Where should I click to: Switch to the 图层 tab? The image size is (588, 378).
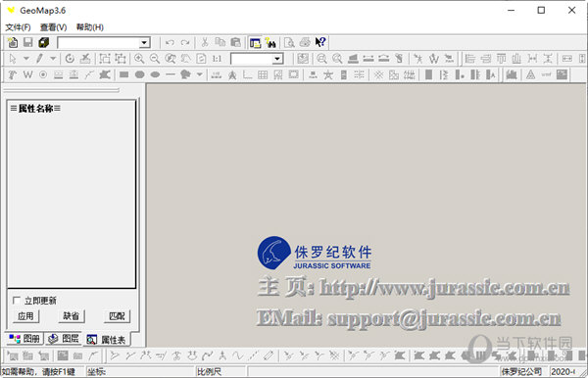click(64, 339)
